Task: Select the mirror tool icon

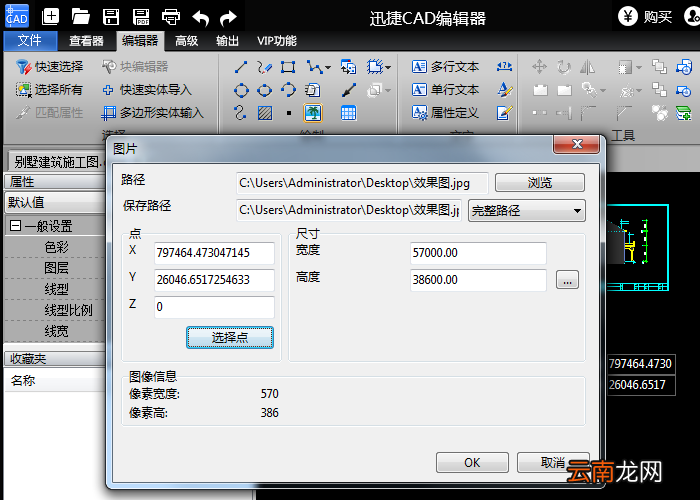Action: click(588, 67)
